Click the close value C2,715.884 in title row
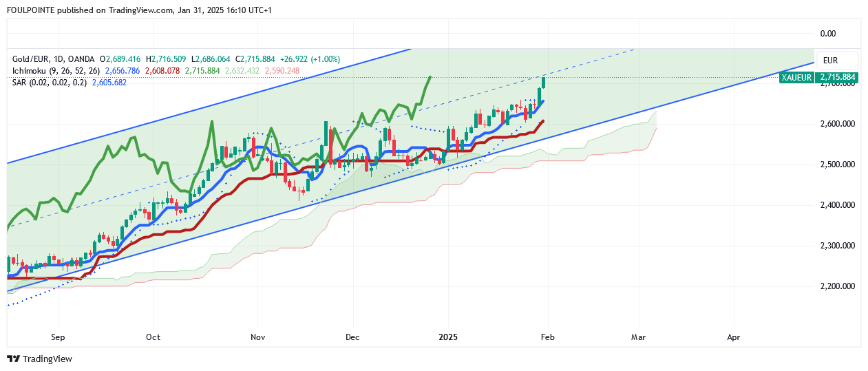The image size is (868, 371). tap(255, 60)
